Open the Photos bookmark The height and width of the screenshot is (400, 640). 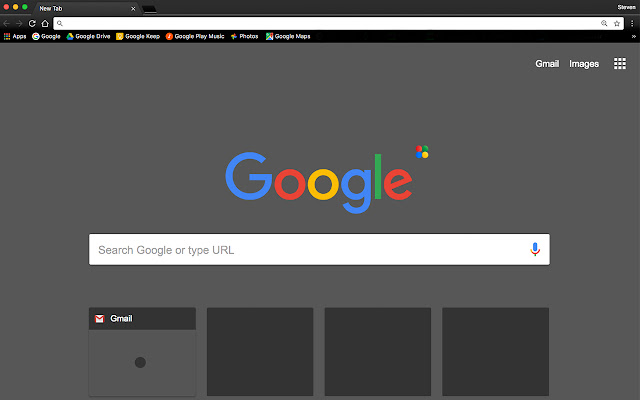(x=244, y=36)
